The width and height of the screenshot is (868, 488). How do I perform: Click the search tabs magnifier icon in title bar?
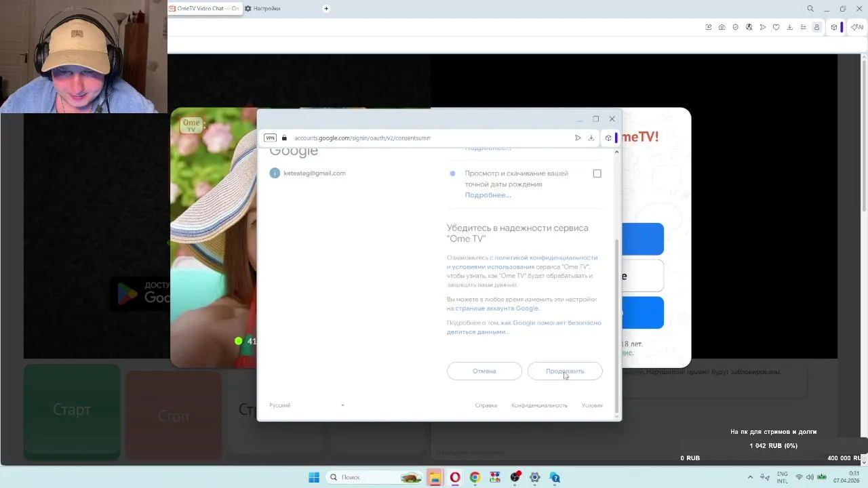(x=810, y=9)
